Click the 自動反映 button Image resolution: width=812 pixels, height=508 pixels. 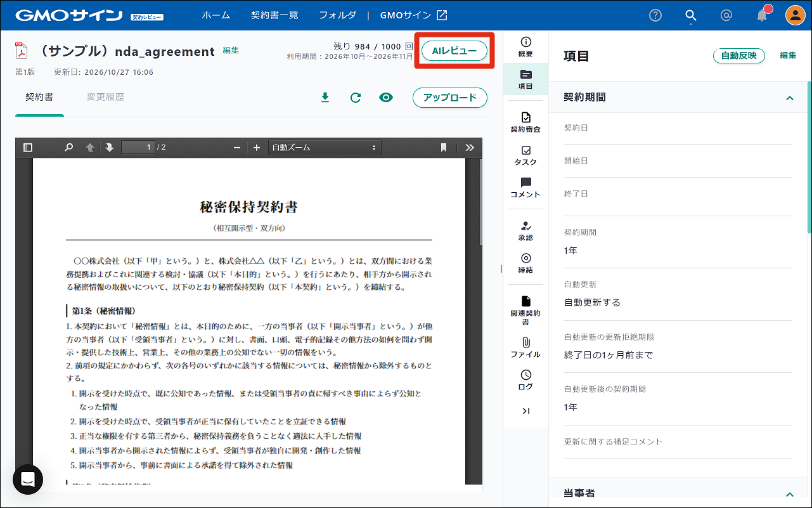click(739, 56)
